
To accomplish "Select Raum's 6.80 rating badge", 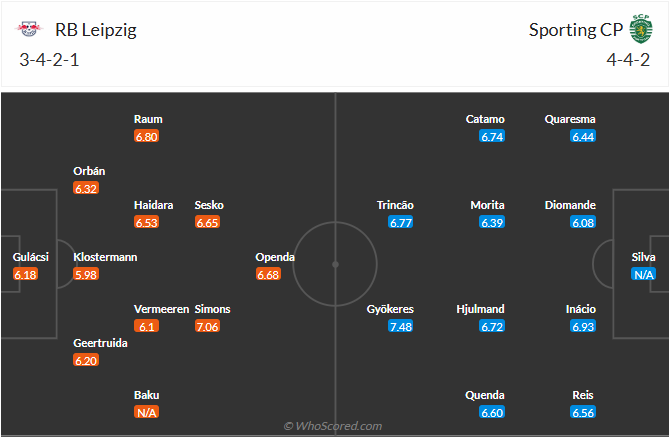I will [x=146, y=136].
